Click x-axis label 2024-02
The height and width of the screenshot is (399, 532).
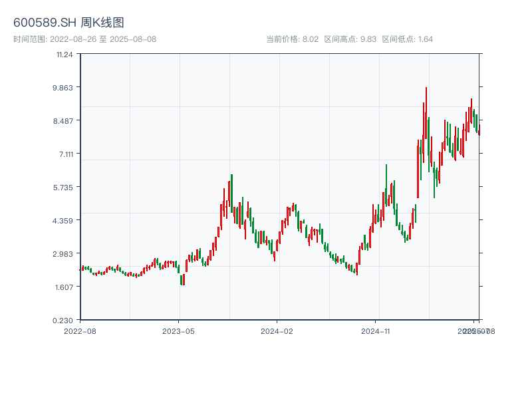[x=277, y=331]
